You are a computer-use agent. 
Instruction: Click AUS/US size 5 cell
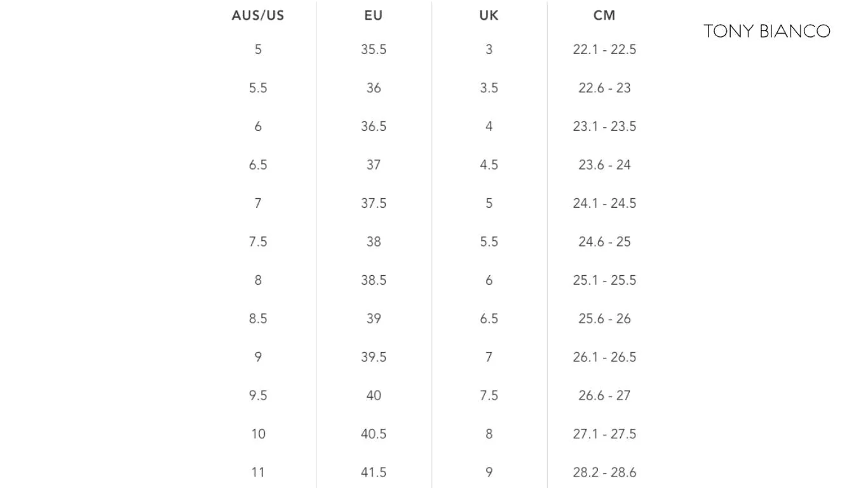pos(258,50)
